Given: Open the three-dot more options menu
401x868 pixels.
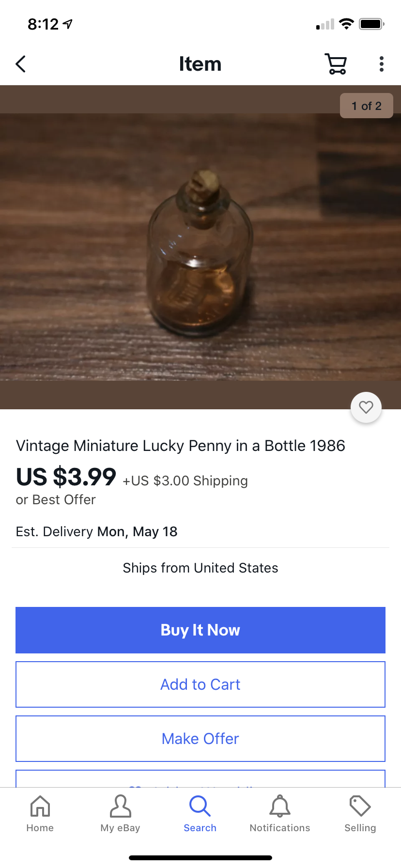Looking at the screenshot, I should coord(382,64).
